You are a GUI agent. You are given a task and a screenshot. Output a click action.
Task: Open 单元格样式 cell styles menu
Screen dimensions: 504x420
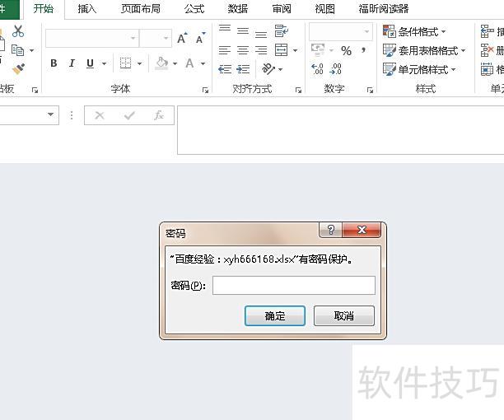pyautogui.click(x=419, y=69)
